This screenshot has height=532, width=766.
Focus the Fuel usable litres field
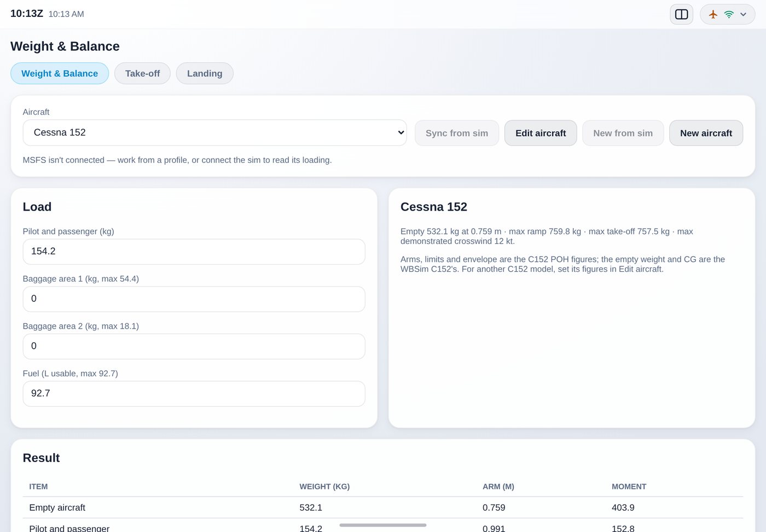click(x=194, y=394)
